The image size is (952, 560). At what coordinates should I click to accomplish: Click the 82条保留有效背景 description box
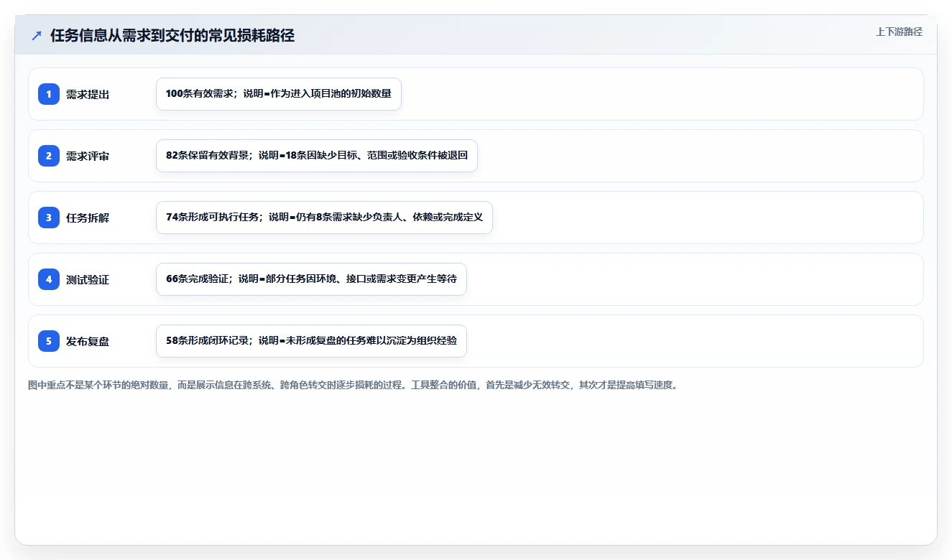[317, 156]
